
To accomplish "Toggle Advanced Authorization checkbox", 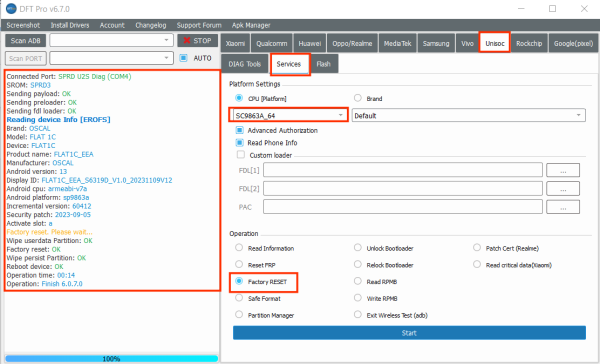I will (240, 131).
